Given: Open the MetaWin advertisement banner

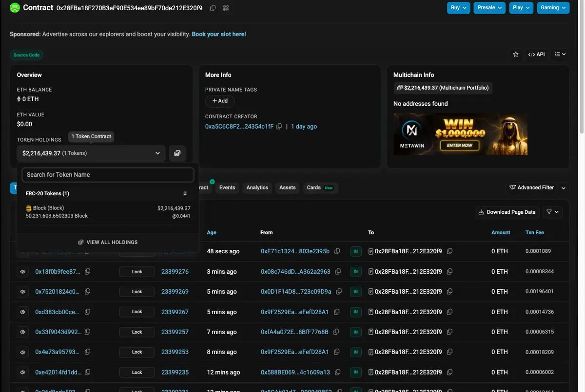Looking at the screenshot, I should click(460, 134).
